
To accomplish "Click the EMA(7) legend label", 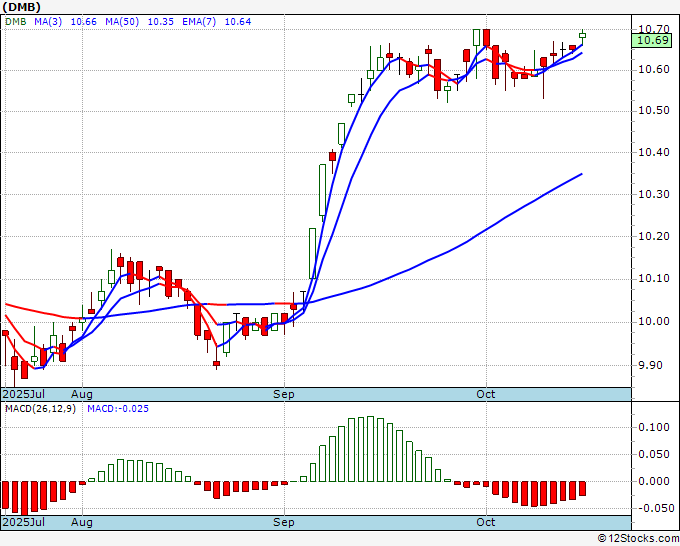I will tap(199, 21).
